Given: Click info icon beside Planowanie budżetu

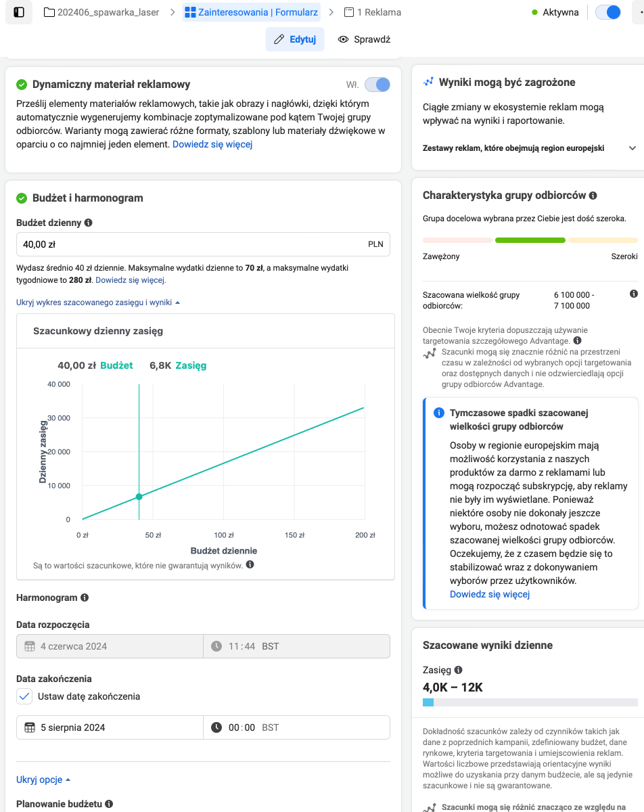Looking at the screenshot, I should (x=110, y=804).
